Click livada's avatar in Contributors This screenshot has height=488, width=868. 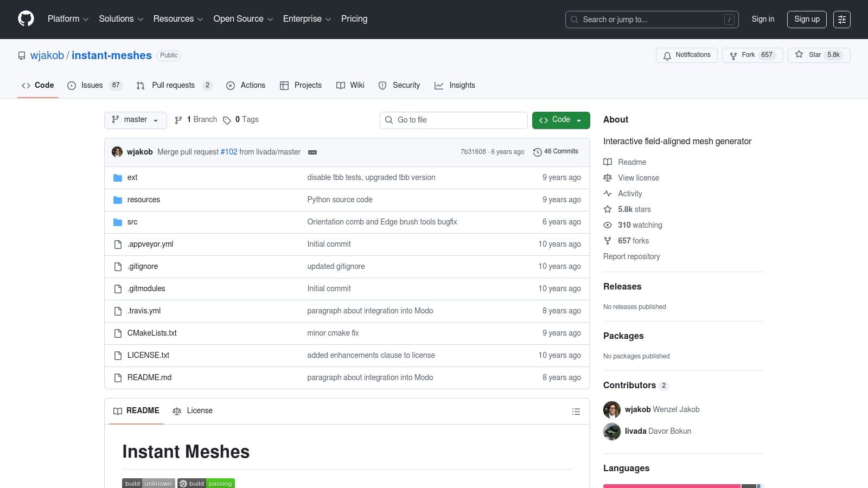point(612,432)
